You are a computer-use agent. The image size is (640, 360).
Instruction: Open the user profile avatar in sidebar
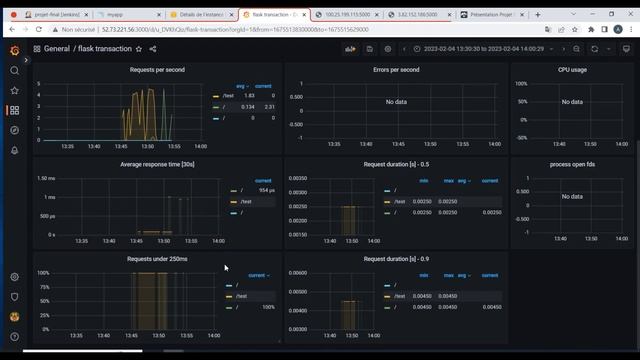click(x=15, y=317)
